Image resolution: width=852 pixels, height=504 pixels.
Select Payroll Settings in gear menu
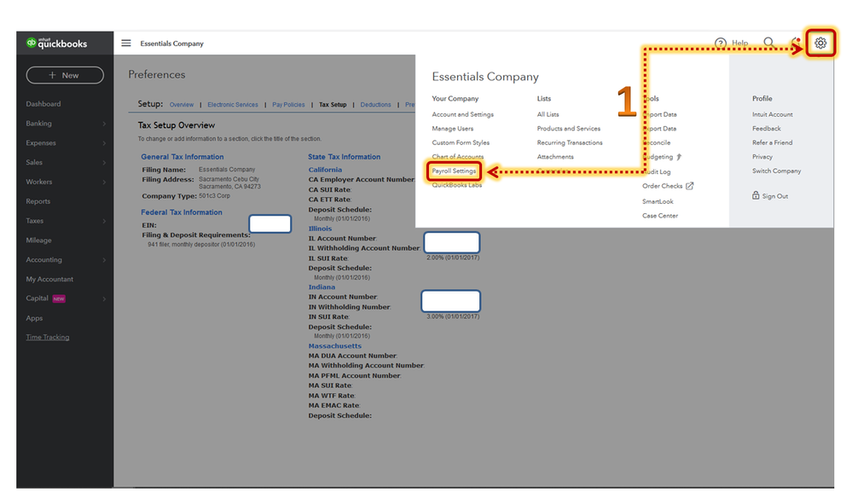[454, 171]
